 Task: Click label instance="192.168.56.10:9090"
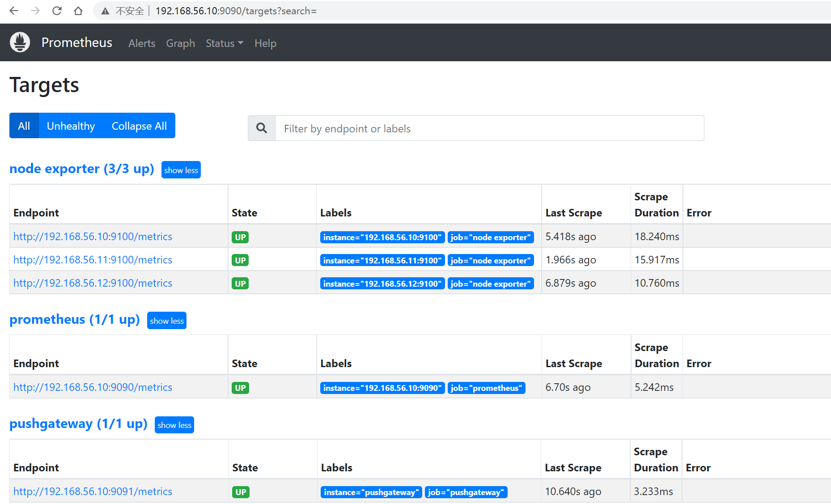pos(382,388)
